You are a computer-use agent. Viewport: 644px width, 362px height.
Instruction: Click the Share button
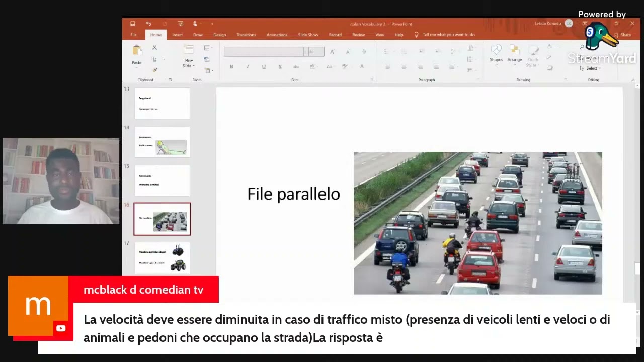coord(622,35)
